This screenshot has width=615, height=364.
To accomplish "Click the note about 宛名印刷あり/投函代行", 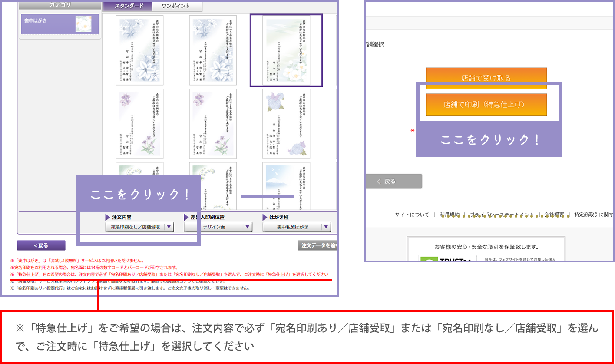I will [x=130, y=288].
